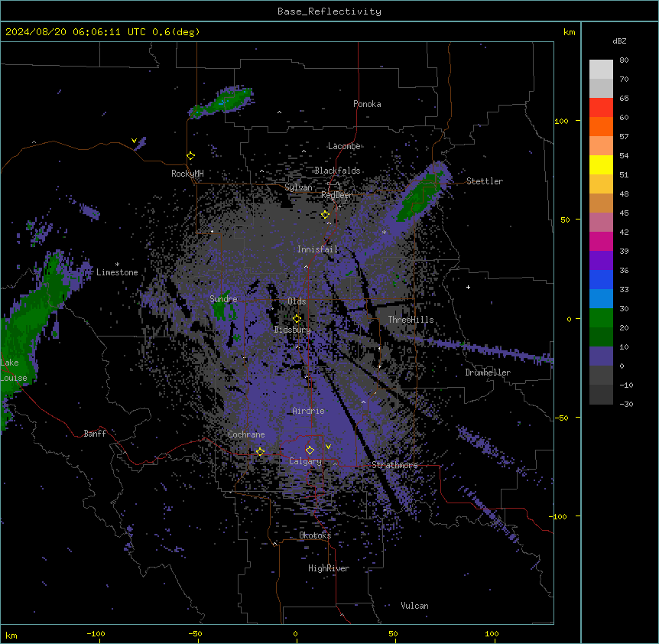Click the -100 tick label on the right axis
The width and height of the screenshot is (659, 644).
click(559, 516)
